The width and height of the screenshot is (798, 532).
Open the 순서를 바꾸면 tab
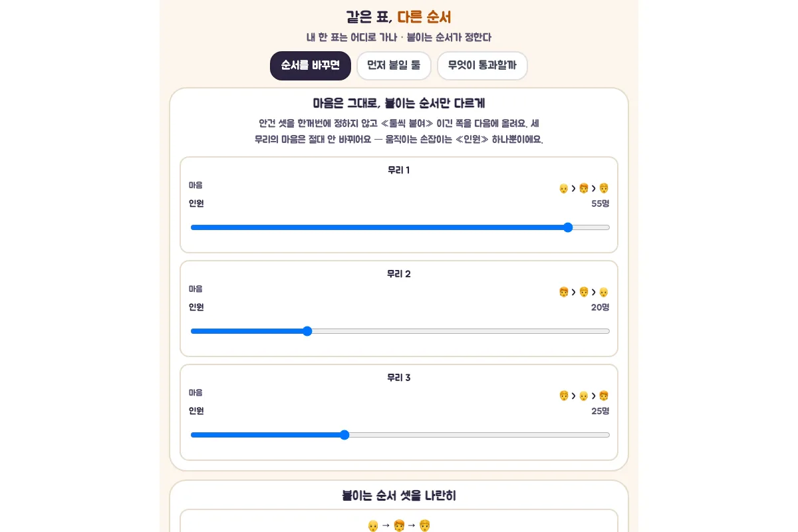pyautogui.click(x=311, y=66)
